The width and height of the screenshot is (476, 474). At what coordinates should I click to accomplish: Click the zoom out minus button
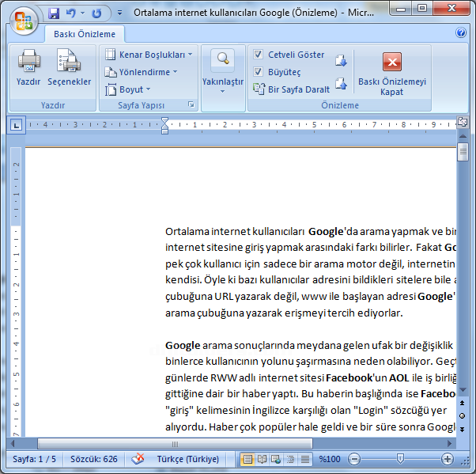coord(354,459)
